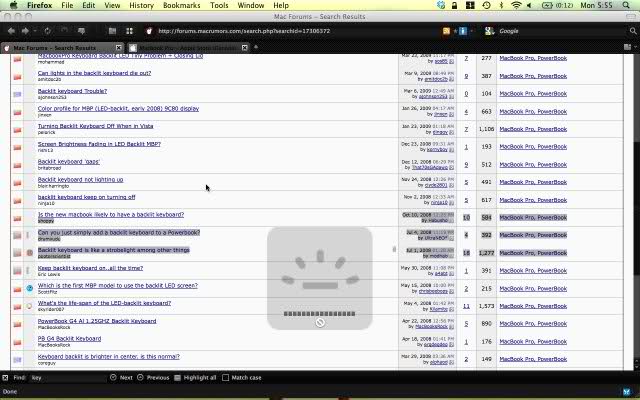The image size is (640, 400).
Task: Open the Apple menu
Action: point(13,5)
